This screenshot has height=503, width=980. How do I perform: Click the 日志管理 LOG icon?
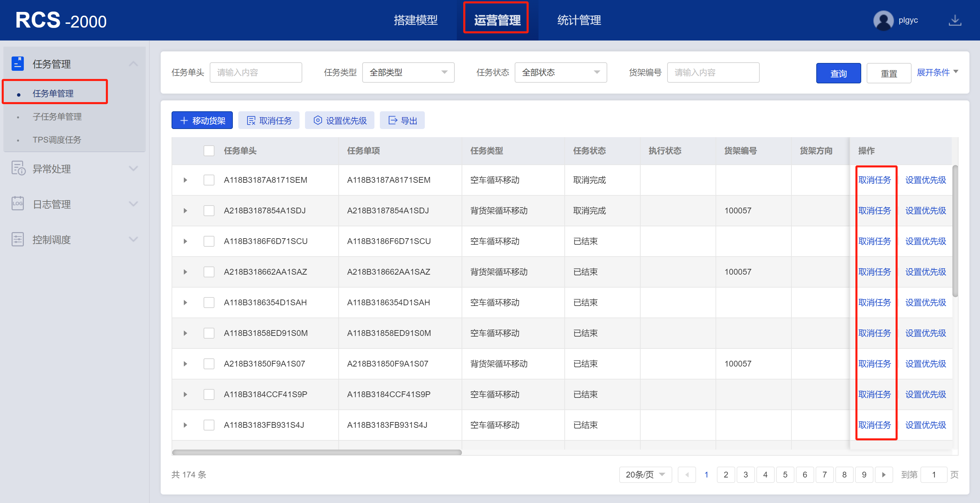pos(17,204)
